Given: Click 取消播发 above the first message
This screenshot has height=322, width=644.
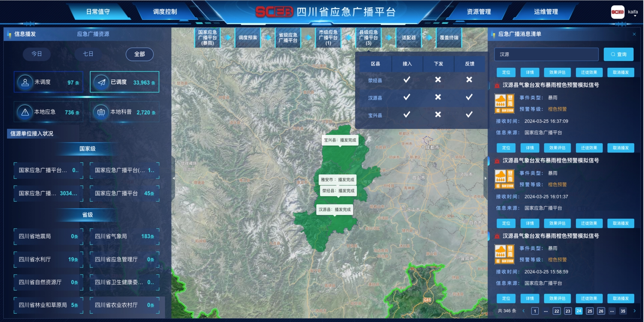Looking at the screenshot, I should (x=621, y=72).
